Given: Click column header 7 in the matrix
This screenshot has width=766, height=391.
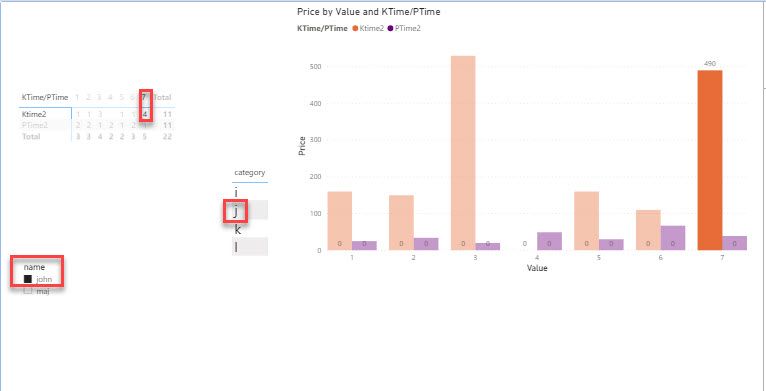Looking at the screenshot, I should point(144,97).
